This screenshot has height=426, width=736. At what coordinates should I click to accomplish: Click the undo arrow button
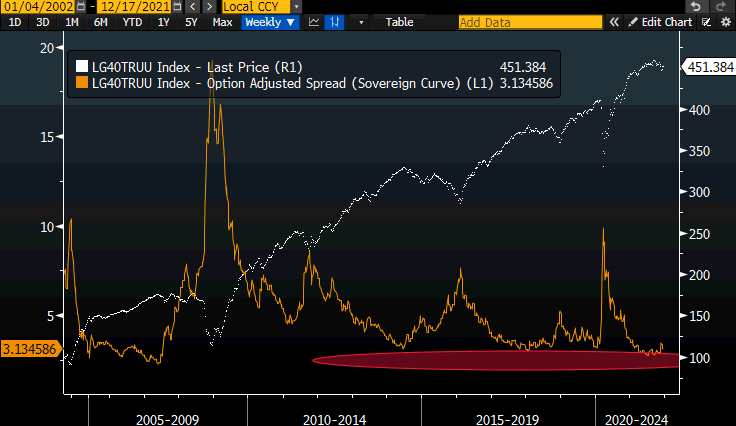click(695, 7)
